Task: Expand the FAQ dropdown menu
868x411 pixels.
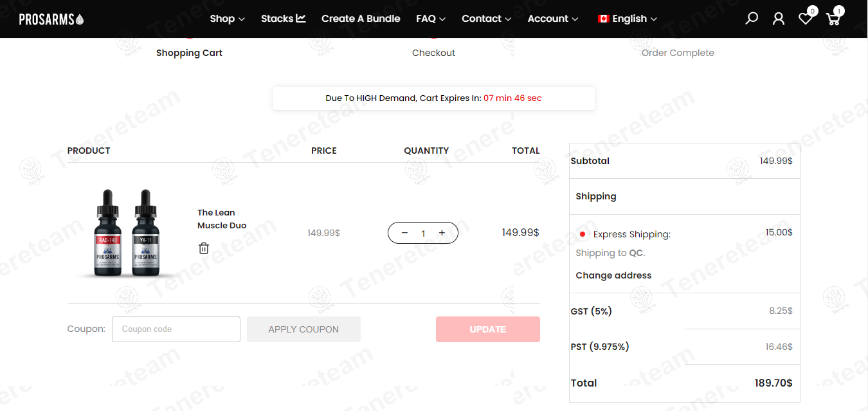Action: pos(431,19)
